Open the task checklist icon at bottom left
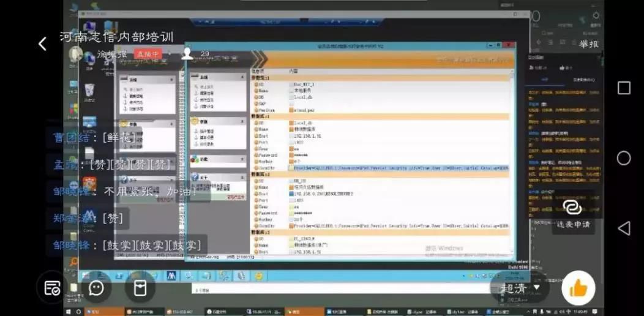 click(52, 288)
